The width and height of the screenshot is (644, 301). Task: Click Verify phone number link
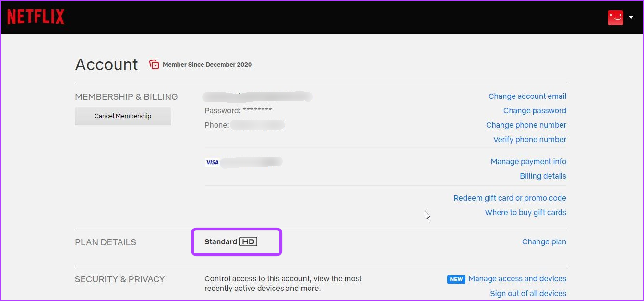pyautogui.click(x=530, y=139)
